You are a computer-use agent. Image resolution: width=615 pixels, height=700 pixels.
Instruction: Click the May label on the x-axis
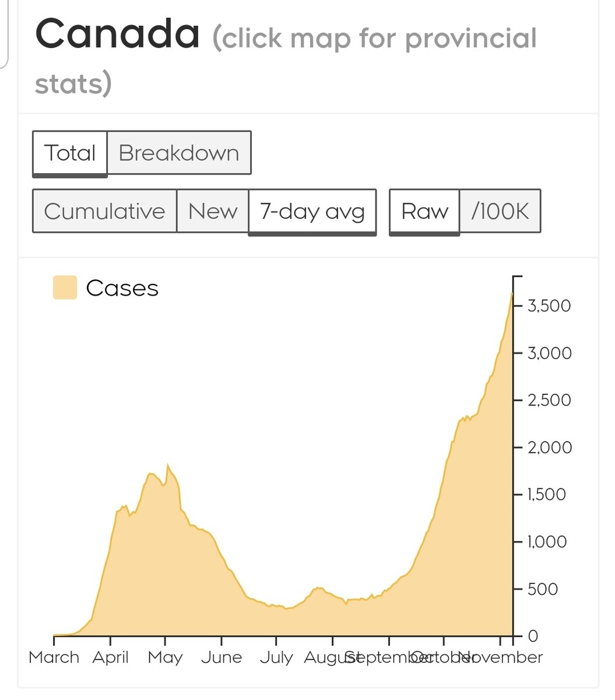coord(165,657)
